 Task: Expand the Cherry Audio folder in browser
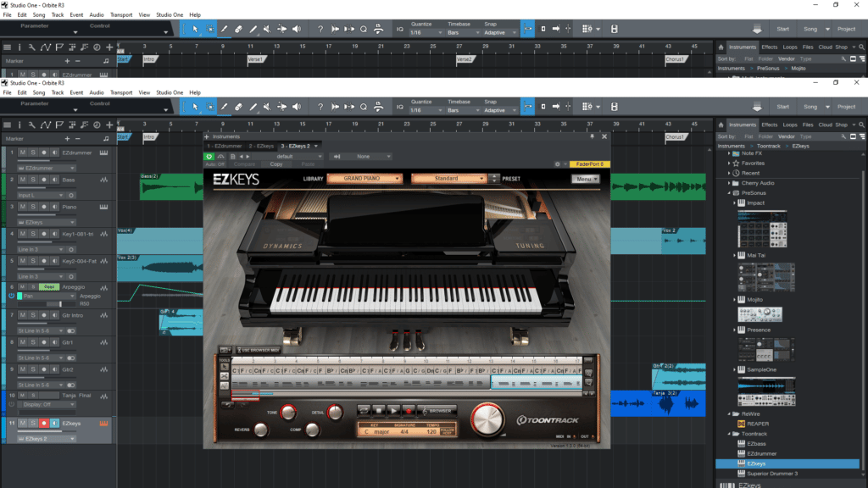729,183
